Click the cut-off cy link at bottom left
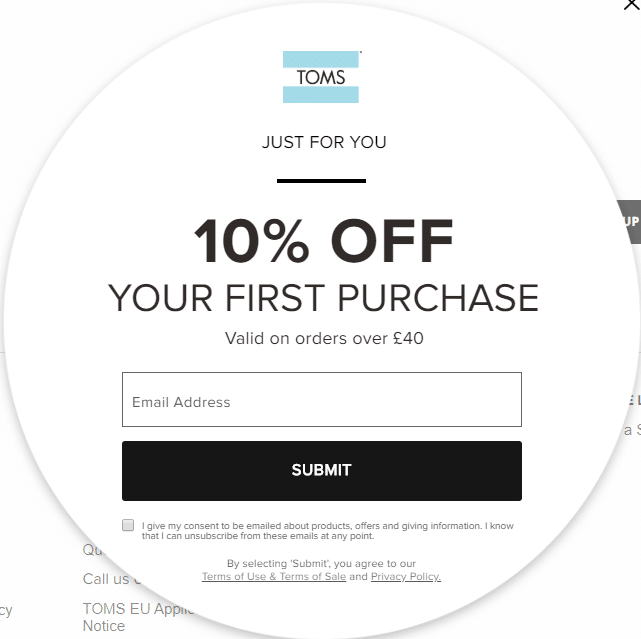The height and width of the screenshot is (639, 641). pyautogui.click(x=6, y=610)
